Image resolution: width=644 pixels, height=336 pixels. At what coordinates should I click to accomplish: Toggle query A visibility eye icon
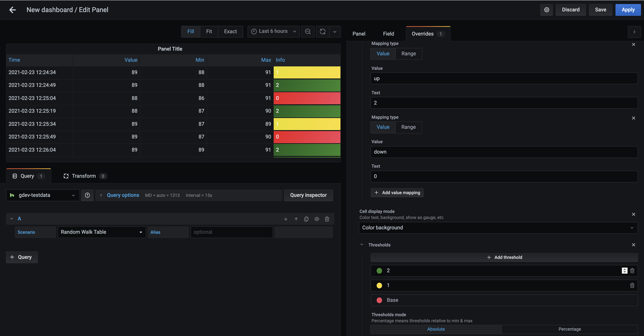click(x=316, y=219)
